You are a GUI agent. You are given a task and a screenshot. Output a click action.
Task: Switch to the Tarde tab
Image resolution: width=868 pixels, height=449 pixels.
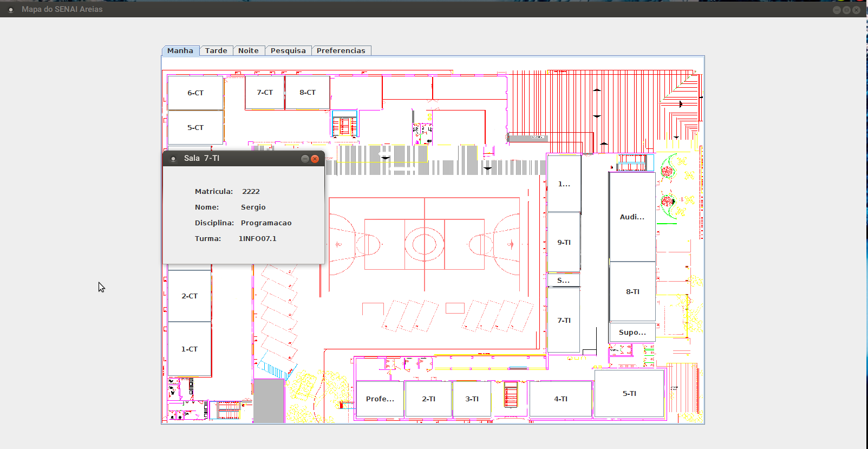click(216, 50)
